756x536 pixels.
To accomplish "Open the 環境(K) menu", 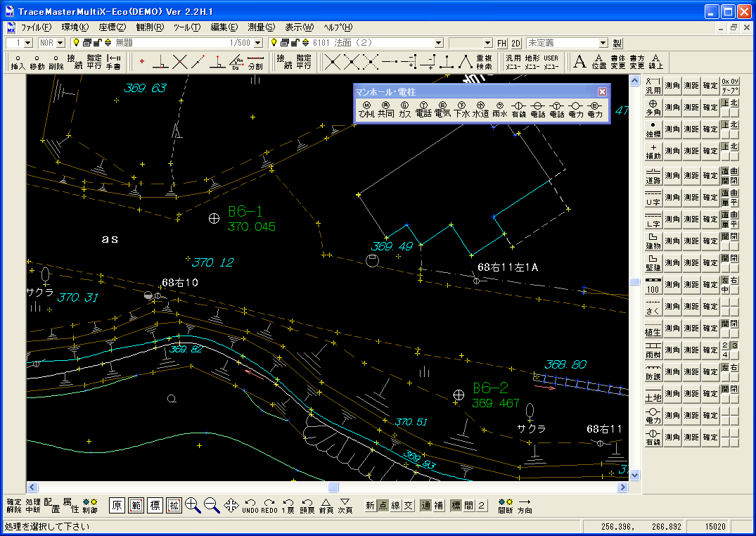I will click(x=75, y=27).
